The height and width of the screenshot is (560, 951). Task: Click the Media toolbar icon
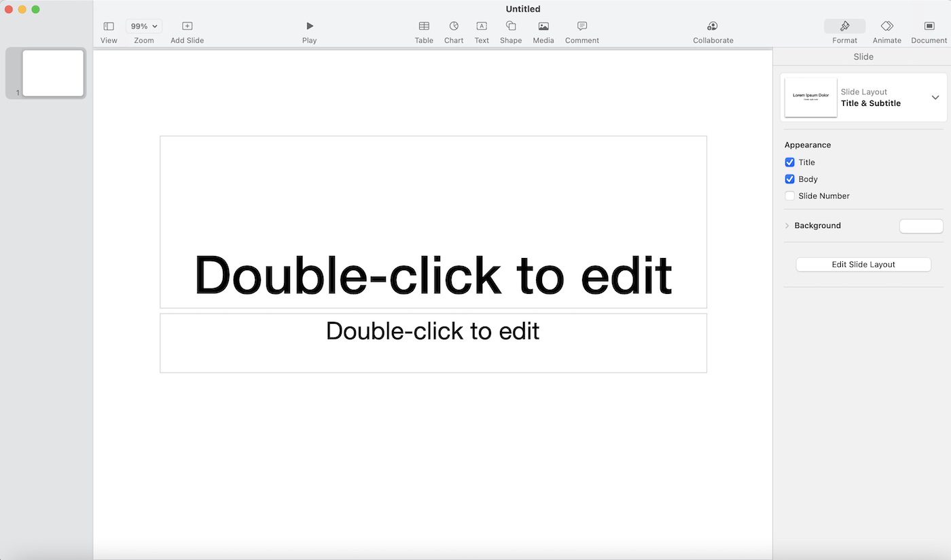(543, 26)
